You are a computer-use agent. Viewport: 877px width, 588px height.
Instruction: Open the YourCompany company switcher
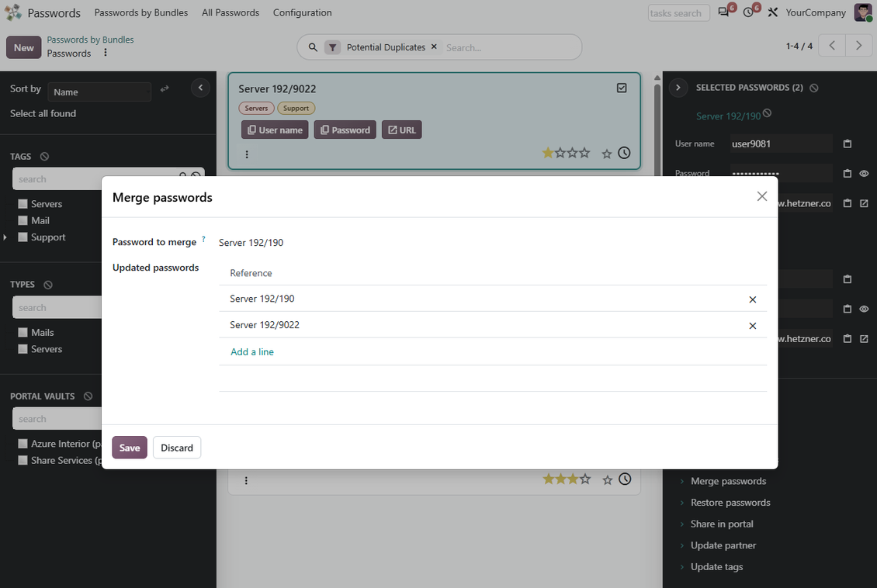(816, 12)
